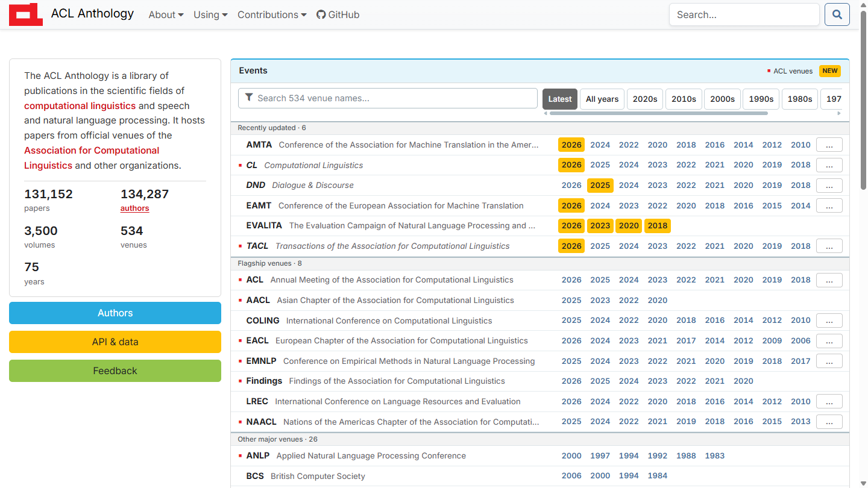This screenshot has height=488, width=868.
Task: Open the Using dropdown menu
Action: tap(210, 14)
